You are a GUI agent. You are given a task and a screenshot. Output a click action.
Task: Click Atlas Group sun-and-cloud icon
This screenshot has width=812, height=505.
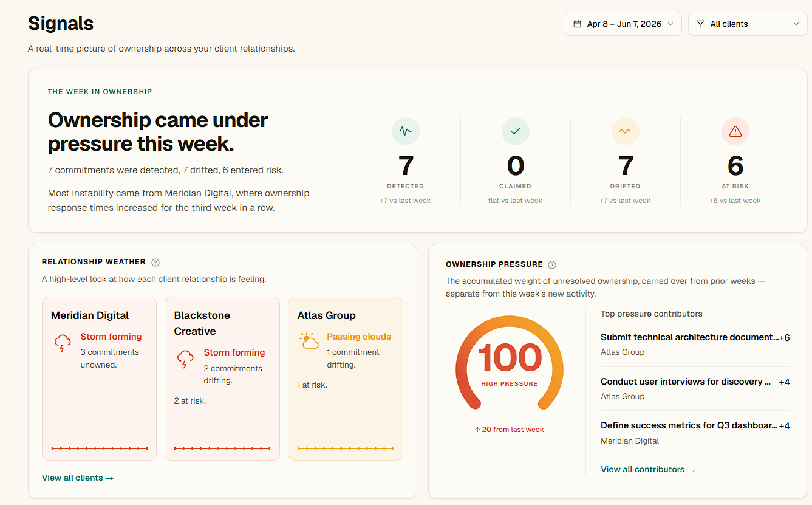pyautogui.click(x=309, y=340)
